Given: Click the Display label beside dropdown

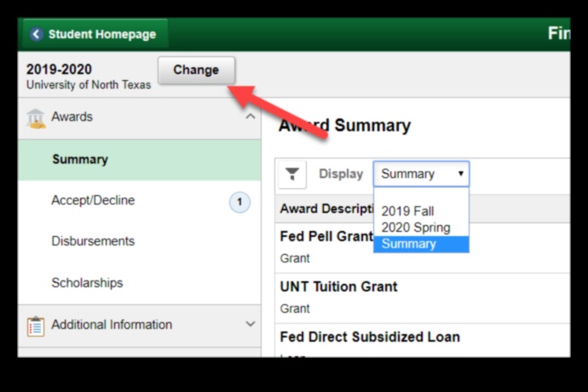Looking at the screenshot, I should (341, 174).
